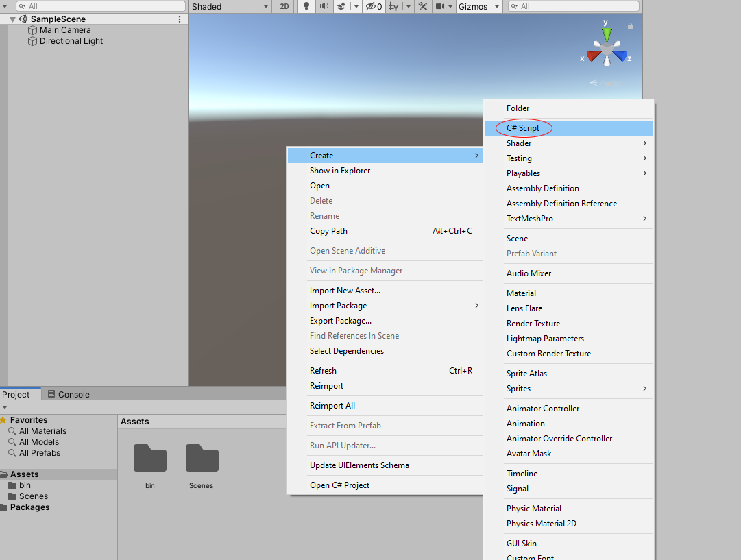Image resolution: width=741 pixels, height=560 pixels.
Task: Click the hidden objects eye icon
Action: click(x=370, y=6)
